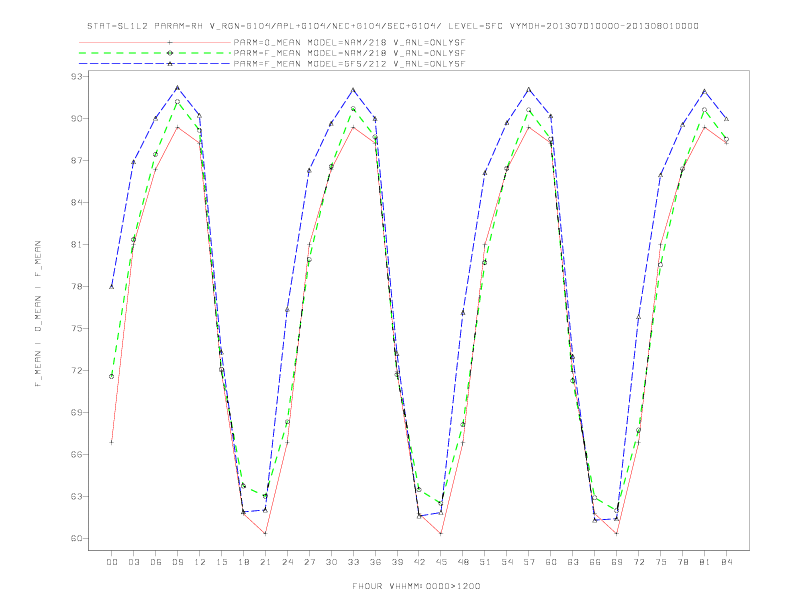Viewport: 792px width, 612px height.
Task: Click legend entry PARM=F_MEAN MODEL=NAM/218
Action: 349,53
